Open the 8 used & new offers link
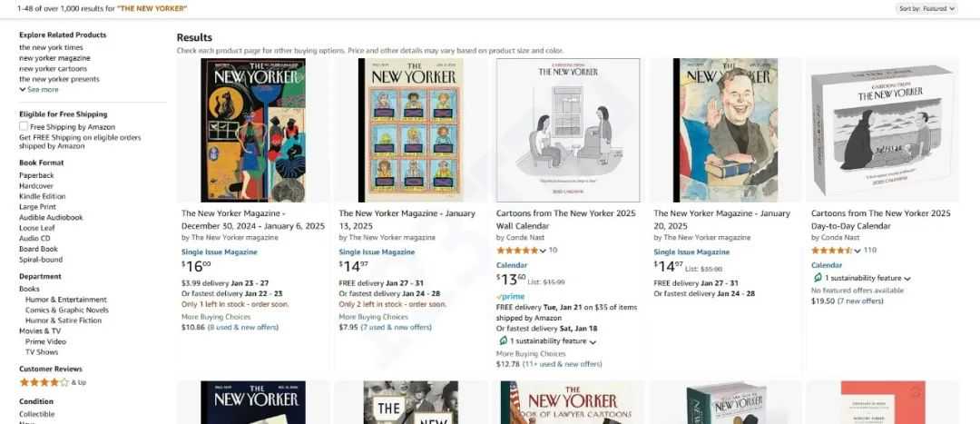Viewport: 980px width, 424px height. 243,327
